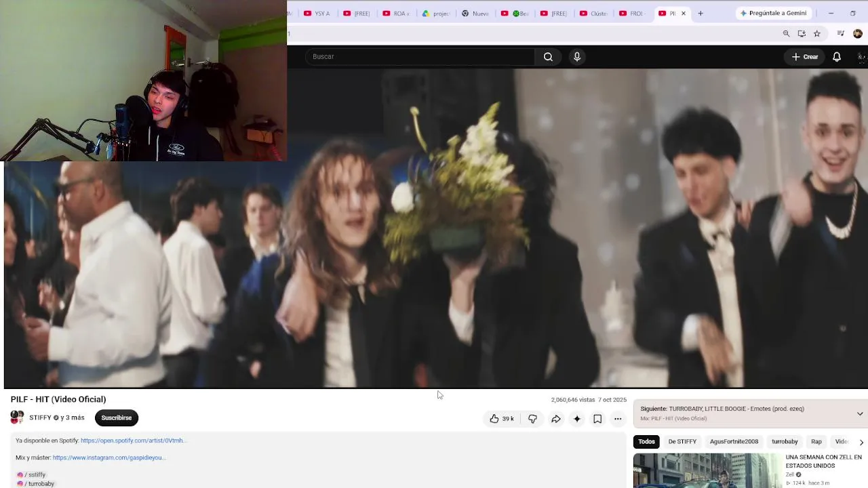Image resolution: width=868 pixels, height=488 pixels.
Task: Dislike the video with thumbs-down icon
Action: [532, 419]
